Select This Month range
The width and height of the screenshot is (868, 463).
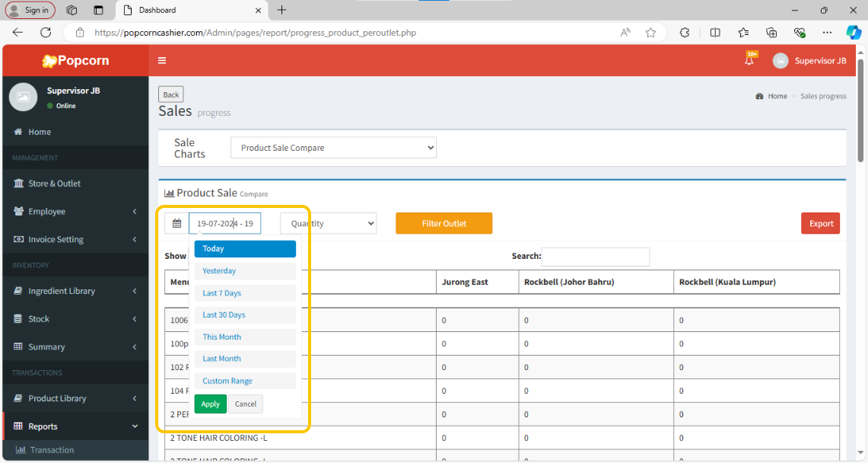245,337
